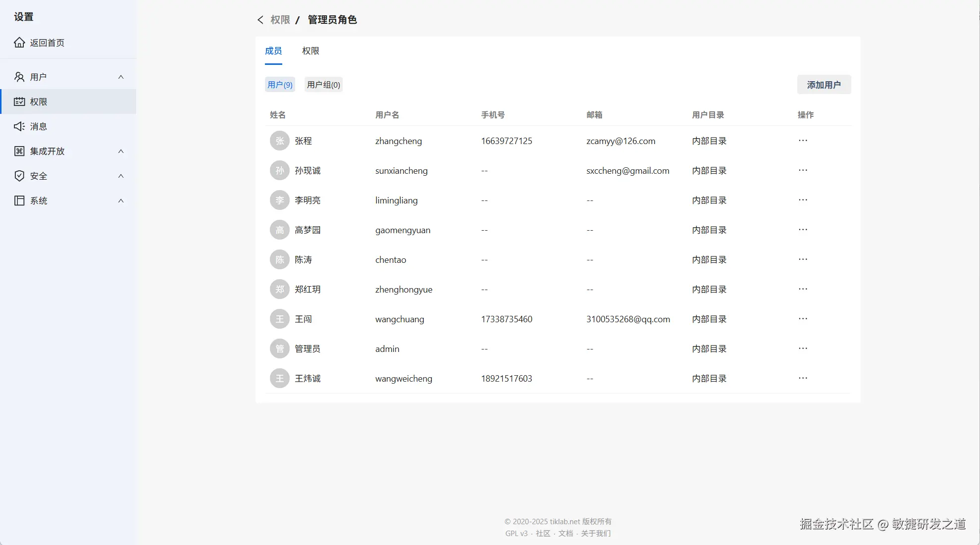Click the 添加用户 button

(x=824, y=84)
